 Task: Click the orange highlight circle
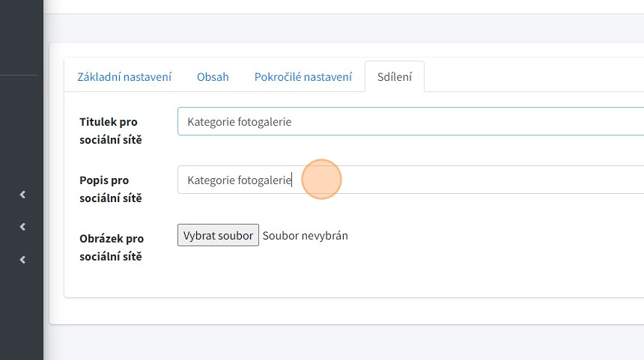click(x=322, y=180)
